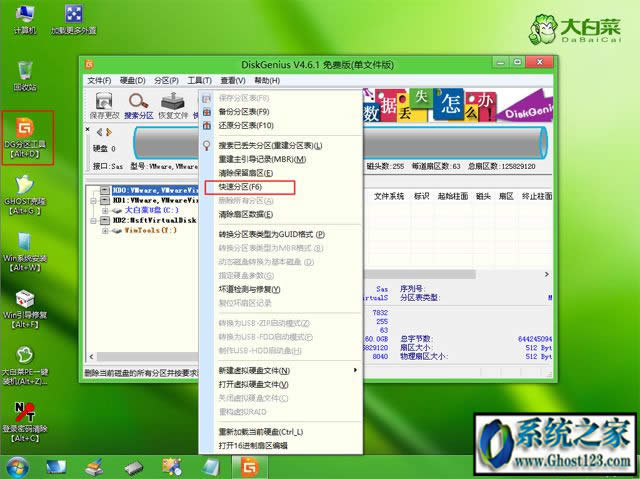This screenshot has height=479, width=640.
Task: Expand the HD1 VMware disk tree node
Action: [92, 200]
